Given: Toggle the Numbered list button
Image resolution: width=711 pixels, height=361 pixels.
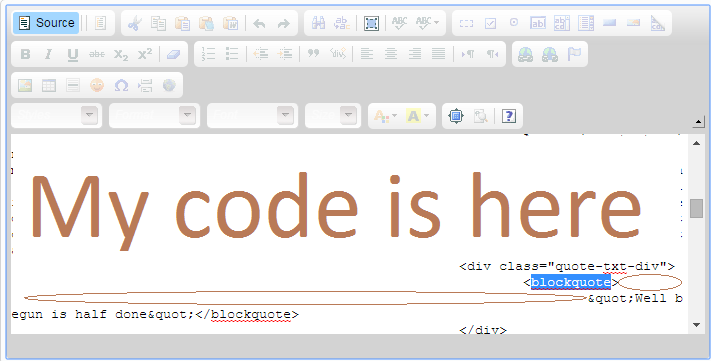Looking at the screenshot, I should pyautogui.click(x=208, y=54).
